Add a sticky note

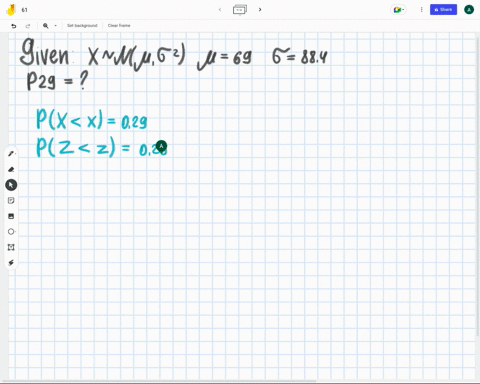[x=11, y=200]
